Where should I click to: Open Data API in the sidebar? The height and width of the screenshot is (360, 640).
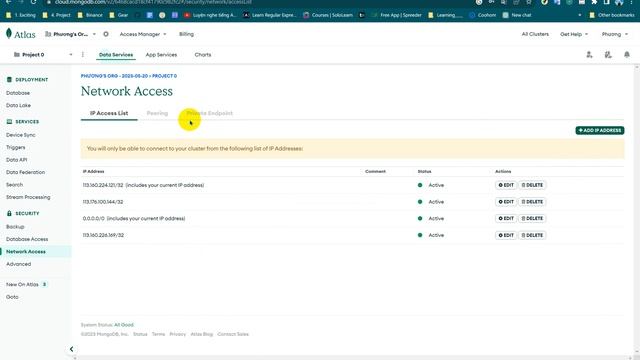point(16,160)
